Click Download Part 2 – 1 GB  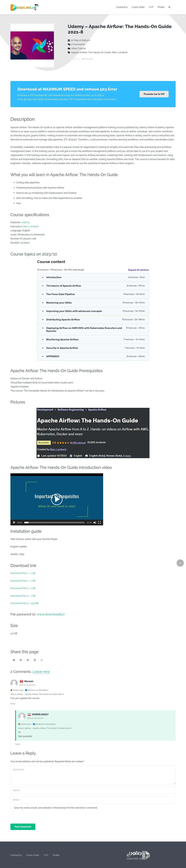click(x=23, y=581)
